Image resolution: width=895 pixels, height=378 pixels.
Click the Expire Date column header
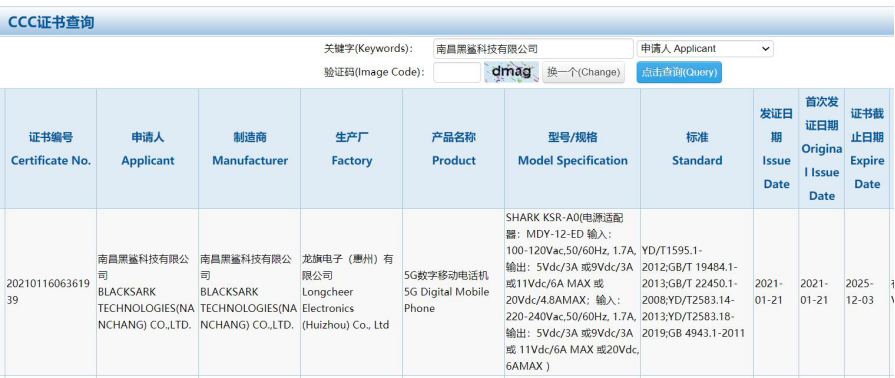[867, 149]
